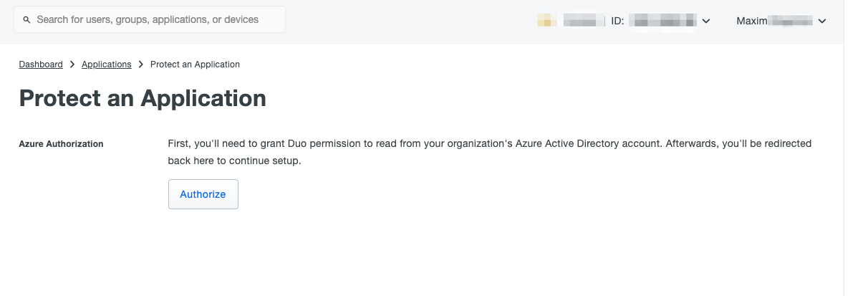Select the blurred account name in header

581,21
